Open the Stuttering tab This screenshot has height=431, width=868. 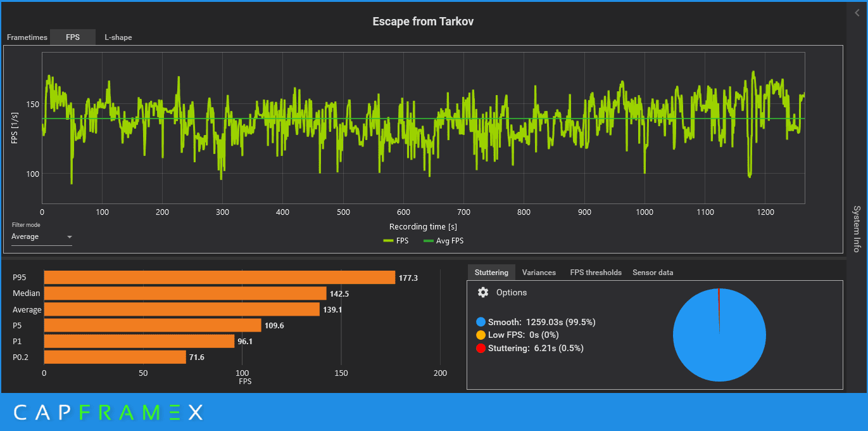tap(491, 273)
